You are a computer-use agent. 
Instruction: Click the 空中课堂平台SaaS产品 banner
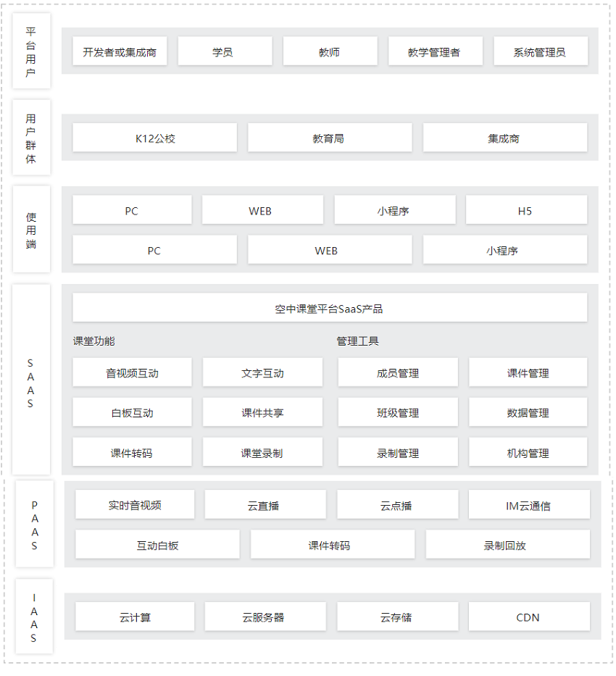[x=330, y=308]
